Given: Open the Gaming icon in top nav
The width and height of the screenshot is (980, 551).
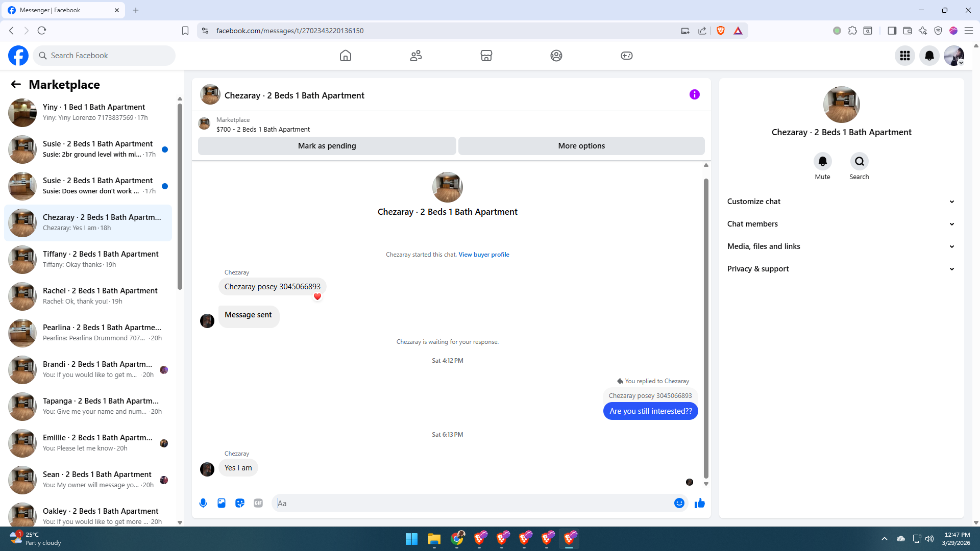Looking at the screenshot, I should pyautogui.click(x=627, y=56).
